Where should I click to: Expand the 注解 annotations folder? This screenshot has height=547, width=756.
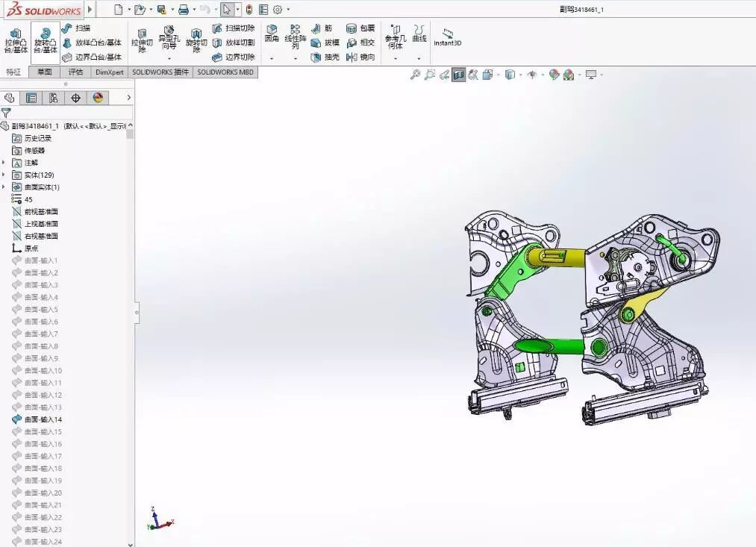click(x=4, y=163)
